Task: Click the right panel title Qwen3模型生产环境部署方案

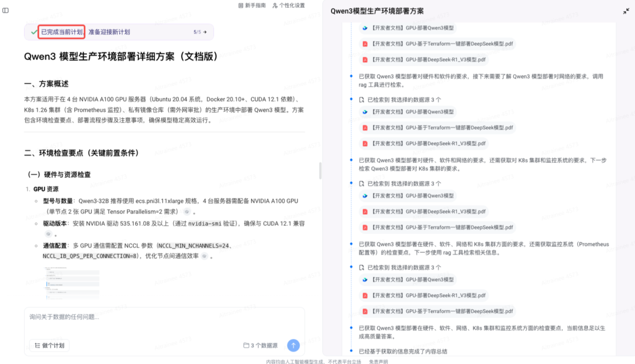Action: pos(377,11)
